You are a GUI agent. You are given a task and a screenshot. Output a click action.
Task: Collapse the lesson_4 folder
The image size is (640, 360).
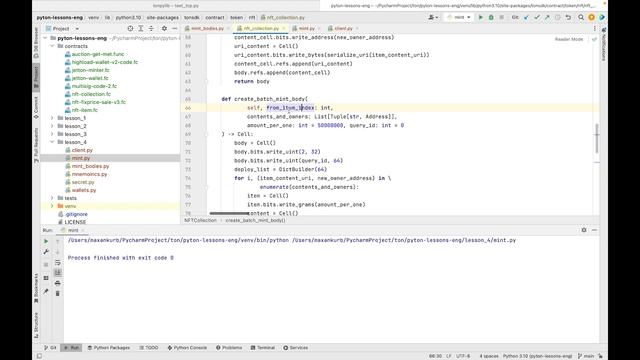click(x=52, y=142)
